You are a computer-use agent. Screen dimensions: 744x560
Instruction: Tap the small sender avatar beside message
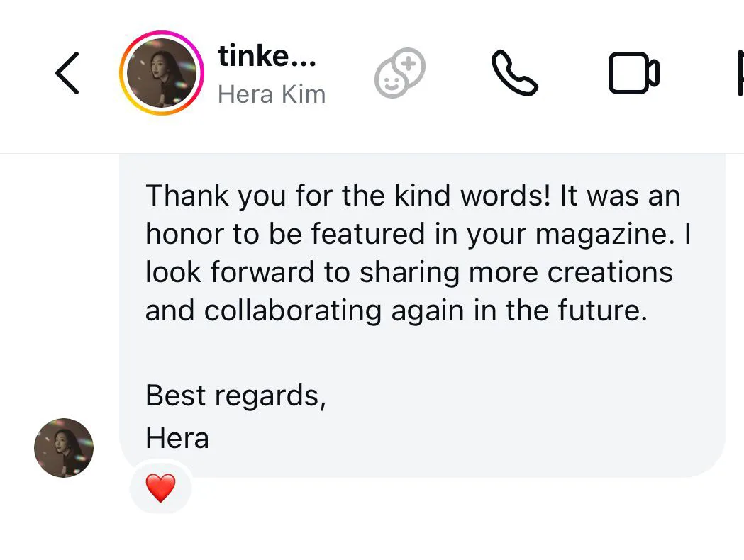coord(64,448)
